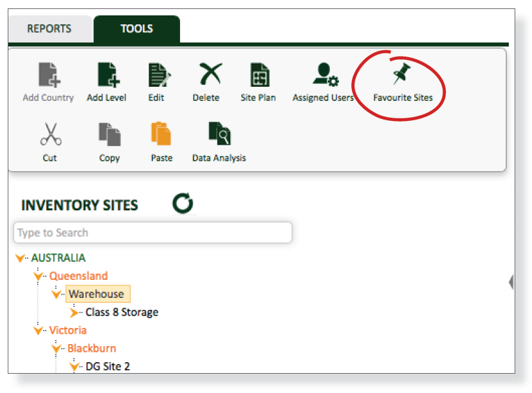Select the Warehouse tree item
Viewport: 532px width, 393px height.
[x=98, y=294]
